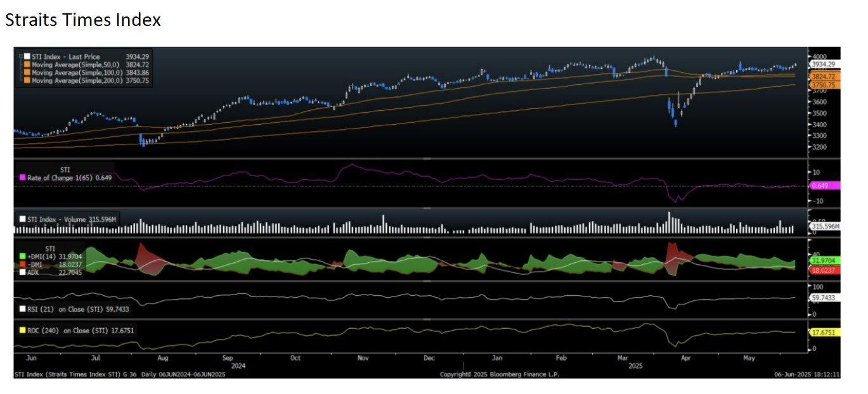Click the 59.7433 RSI value tag on right axis
The height and width of the screenshot is (394, 868).
pos(825,297)
